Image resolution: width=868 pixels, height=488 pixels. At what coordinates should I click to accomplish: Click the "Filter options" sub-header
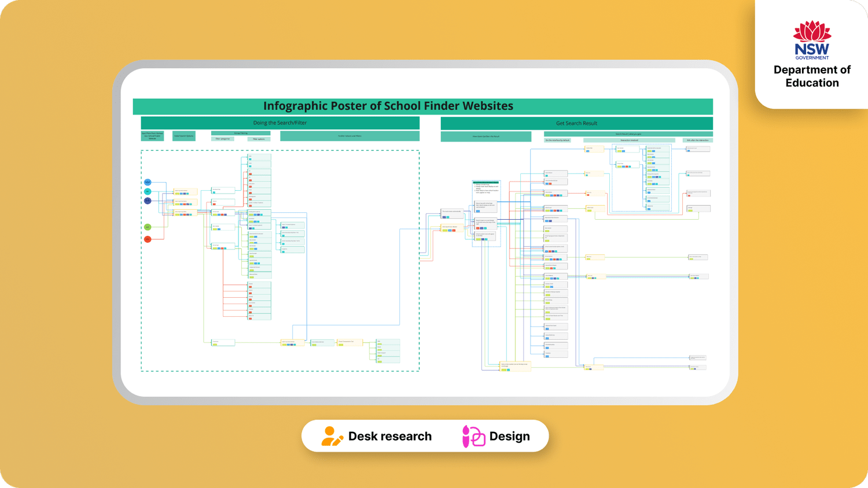click(x=259, y=139)
